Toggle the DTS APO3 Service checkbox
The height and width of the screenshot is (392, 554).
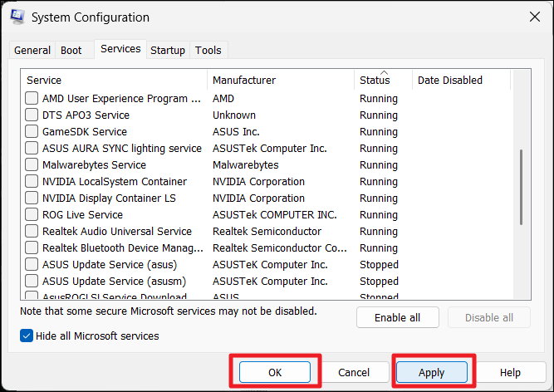(32, 115)
